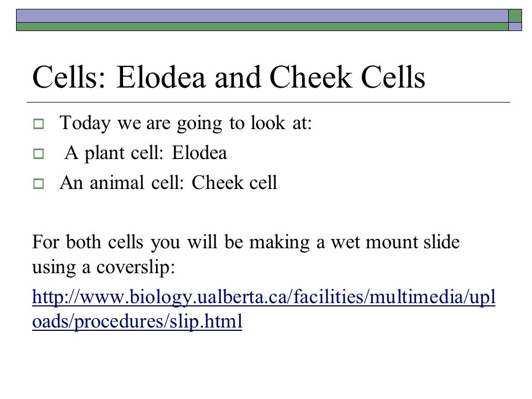Click the words 'wet mount slide'
The height and width of the screenshot is (399, 532).
(x=395, y=242)
